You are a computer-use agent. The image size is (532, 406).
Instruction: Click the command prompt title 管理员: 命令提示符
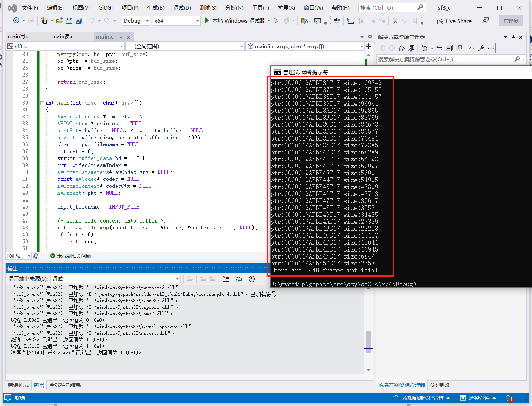click(x=305, y=72)
